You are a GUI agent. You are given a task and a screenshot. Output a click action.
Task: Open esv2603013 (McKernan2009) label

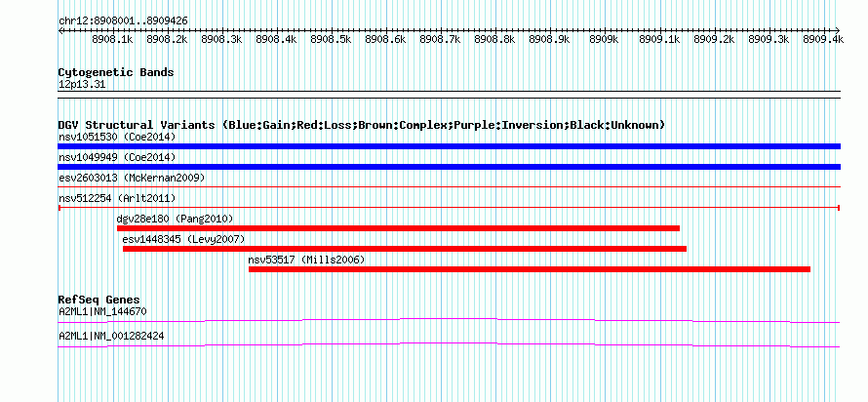point(132,178)
